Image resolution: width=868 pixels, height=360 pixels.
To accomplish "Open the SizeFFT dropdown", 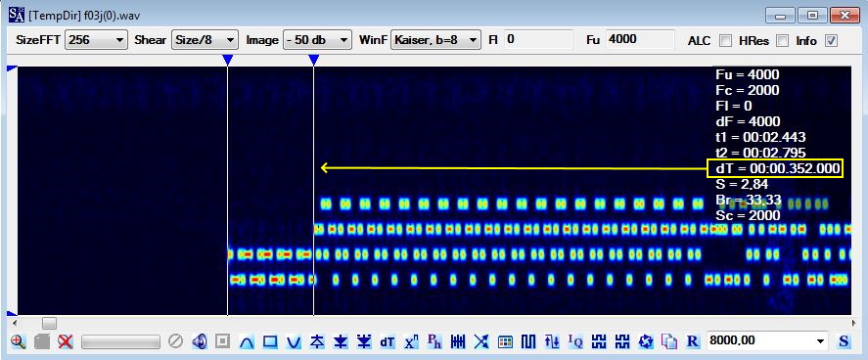I will (x=96, y=40).
